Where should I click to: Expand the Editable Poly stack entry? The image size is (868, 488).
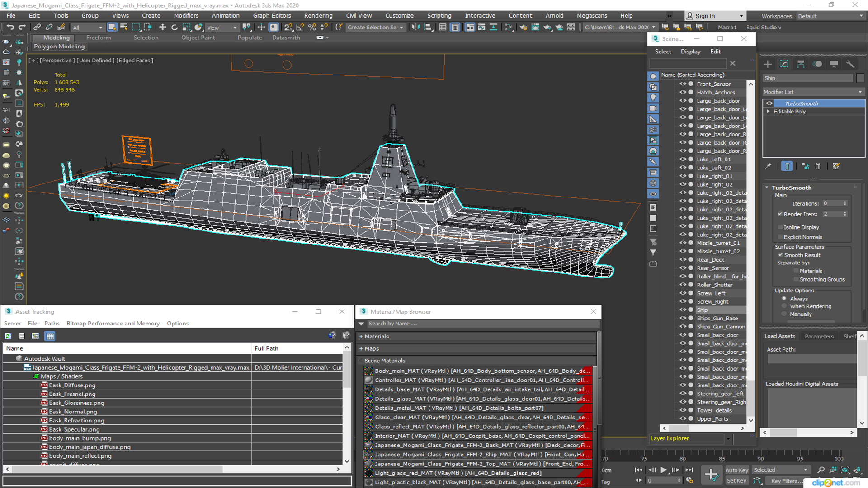pyautogui.click(x=768, y=112)
